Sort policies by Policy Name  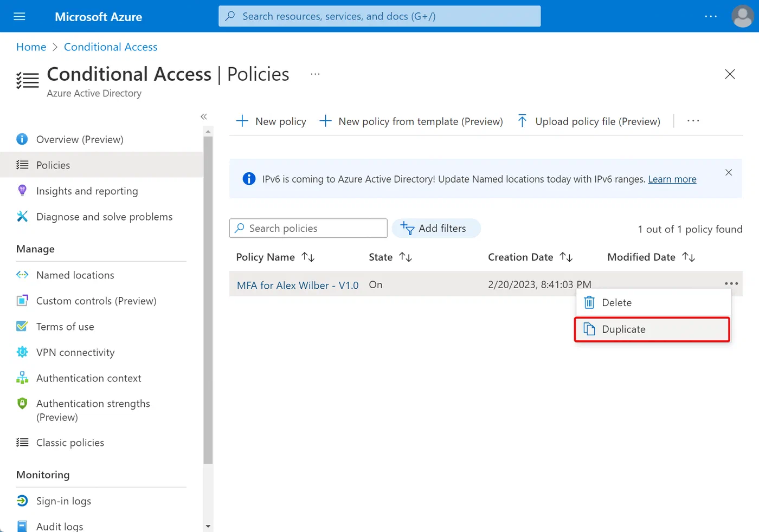click(x=308, y=257)
